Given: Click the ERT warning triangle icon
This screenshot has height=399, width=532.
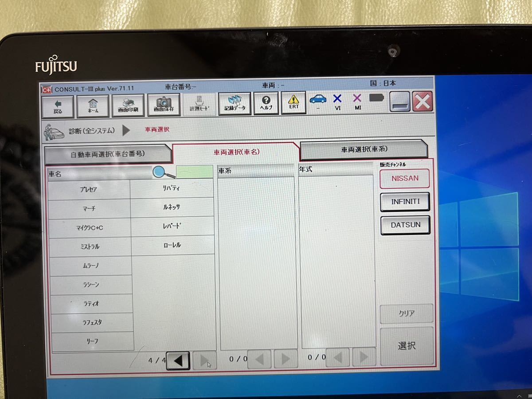Looking at the screenshot, I should tap(293, 103).
